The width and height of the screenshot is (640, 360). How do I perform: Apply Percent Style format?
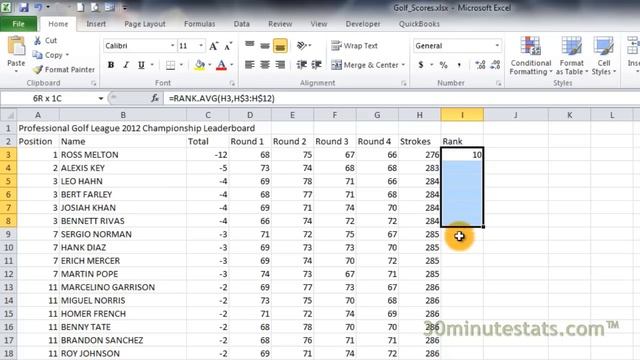(444, 64)
